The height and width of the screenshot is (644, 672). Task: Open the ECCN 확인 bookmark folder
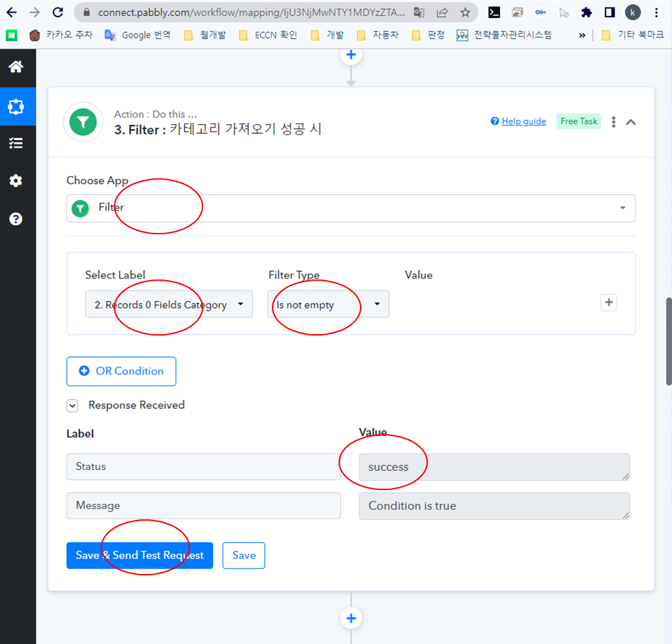pos(268,35)
